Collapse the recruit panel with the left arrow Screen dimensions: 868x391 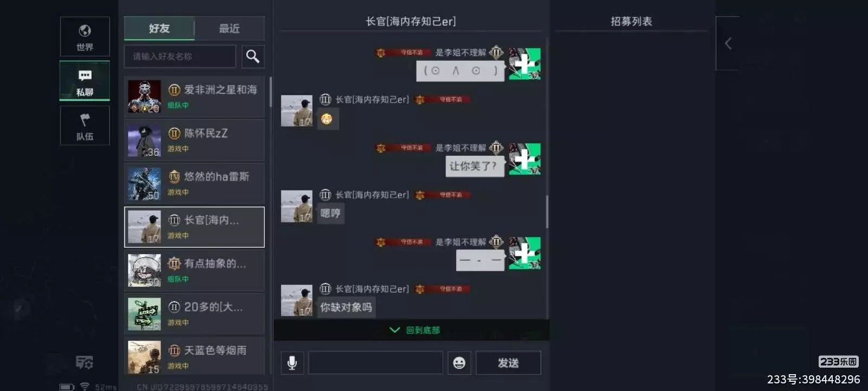[728, 43]
